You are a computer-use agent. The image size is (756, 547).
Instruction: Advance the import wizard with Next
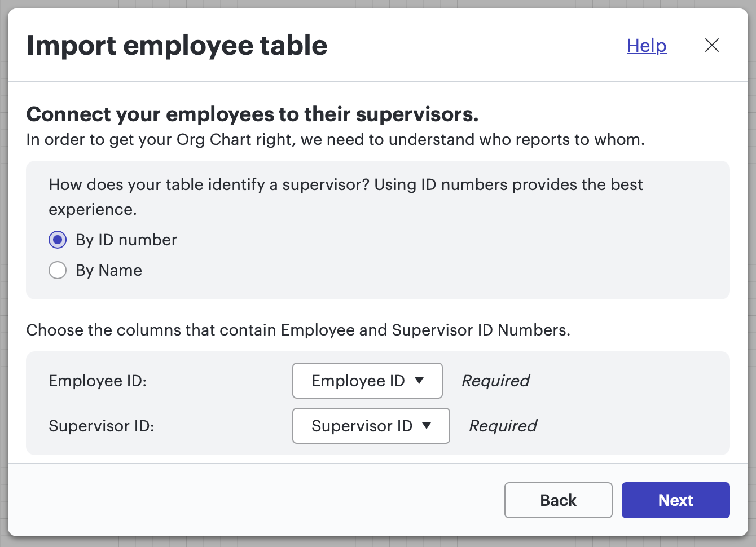tap(675, 500)
